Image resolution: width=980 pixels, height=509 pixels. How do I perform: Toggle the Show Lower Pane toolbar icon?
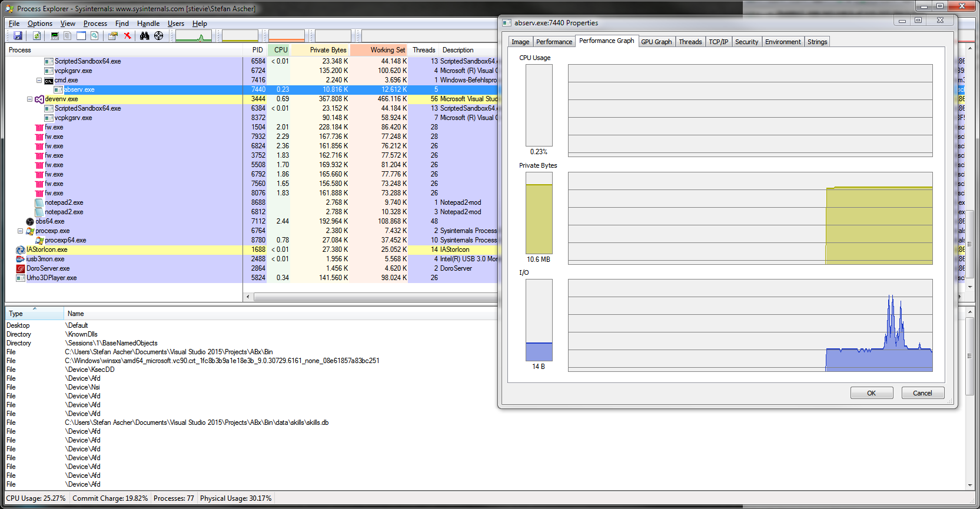coord(81,36)
